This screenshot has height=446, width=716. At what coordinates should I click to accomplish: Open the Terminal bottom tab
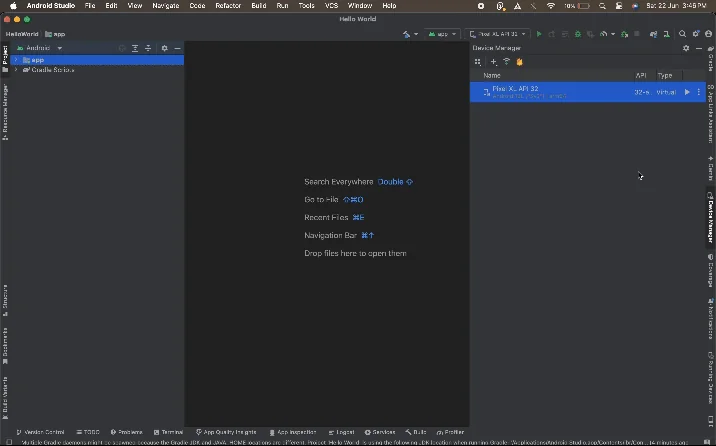(168, 432)
